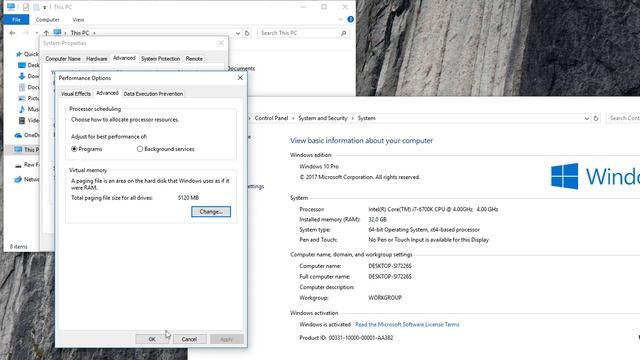Open the View ribbon tab in Explorer
The image size is (640, 360).
pyautogui.click(x=78, y=20)
